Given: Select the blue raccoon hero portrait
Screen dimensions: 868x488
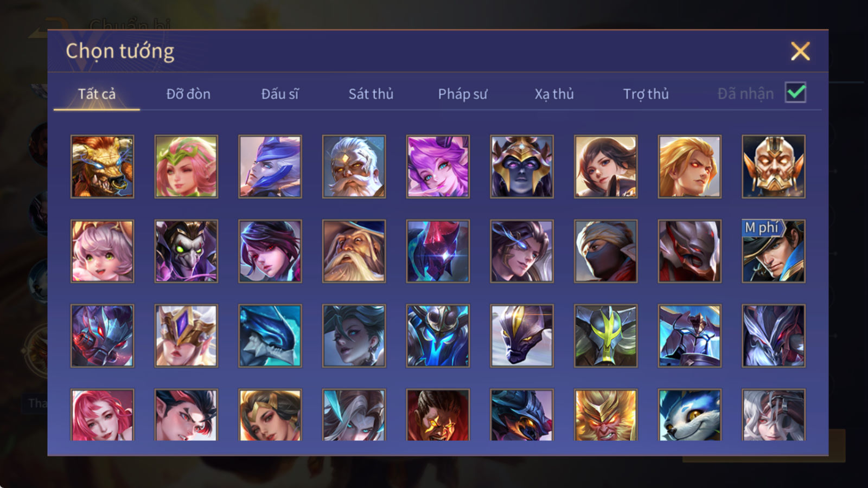Looking at the screenshot, I should click(690, 415).
